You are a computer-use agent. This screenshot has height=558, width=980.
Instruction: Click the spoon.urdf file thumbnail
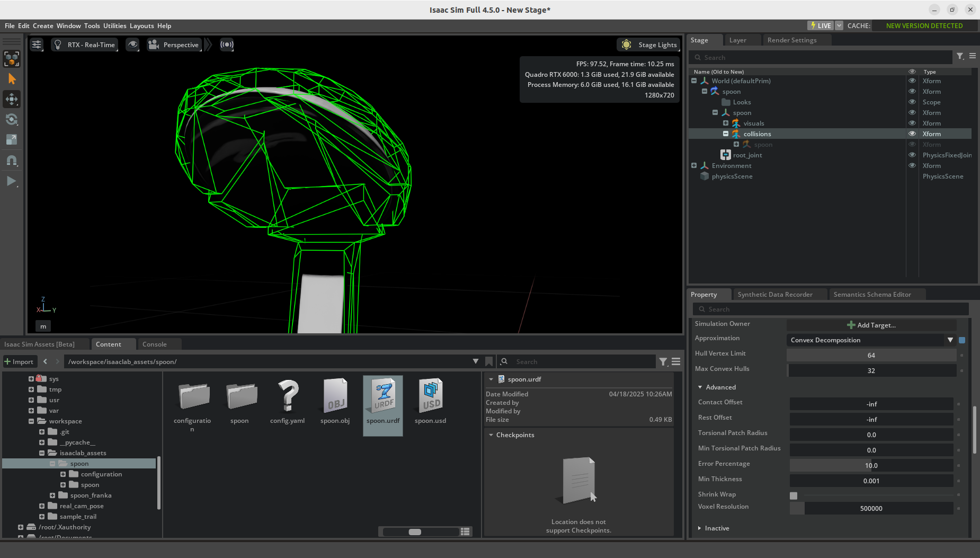pos(383,396)
